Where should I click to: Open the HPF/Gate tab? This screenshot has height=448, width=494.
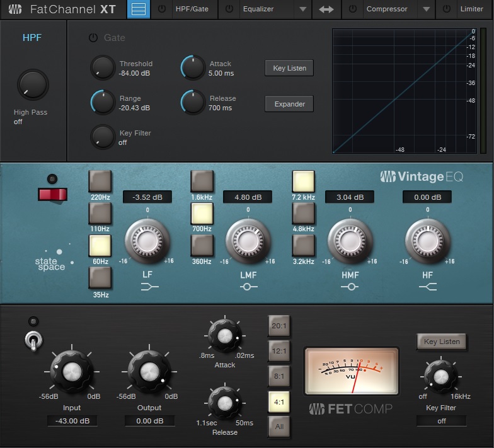[192, 9]
